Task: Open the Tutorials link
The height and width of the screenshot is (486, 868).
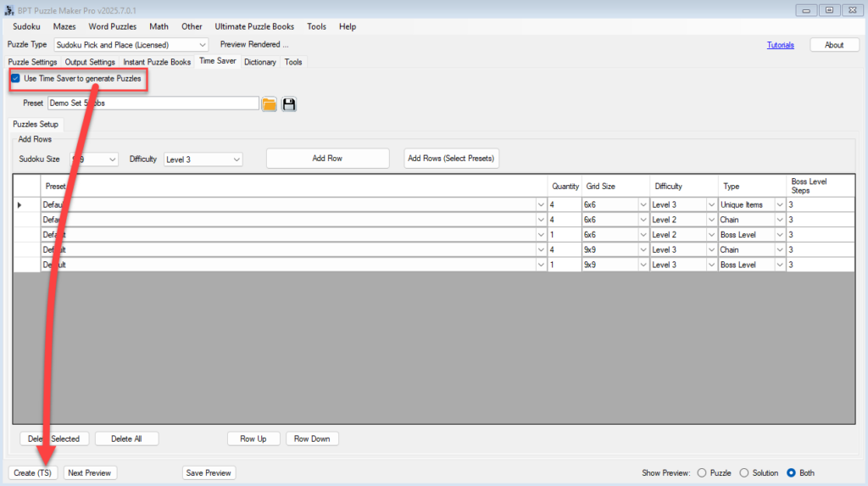Action: 780,45
